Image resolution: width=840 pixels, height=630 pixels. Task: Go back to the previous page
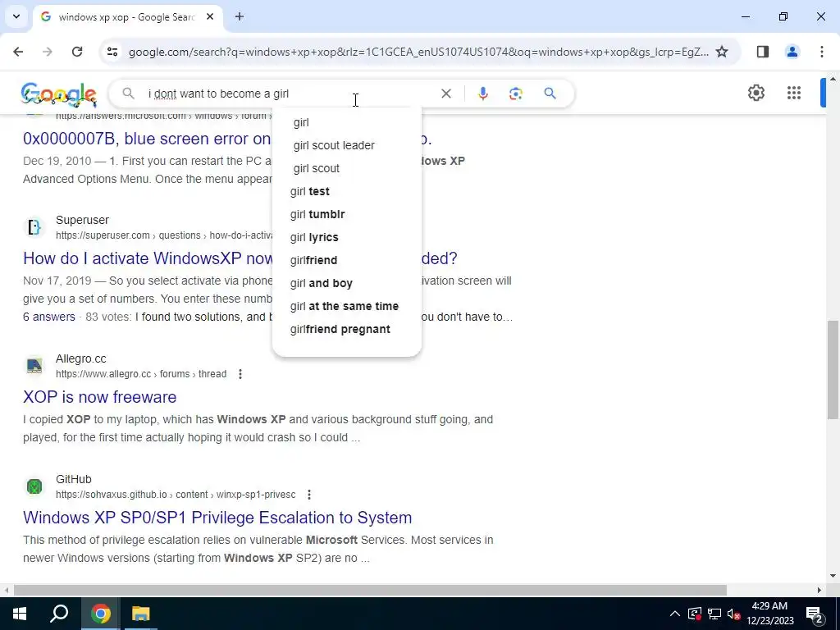click(x=18, y=52)
